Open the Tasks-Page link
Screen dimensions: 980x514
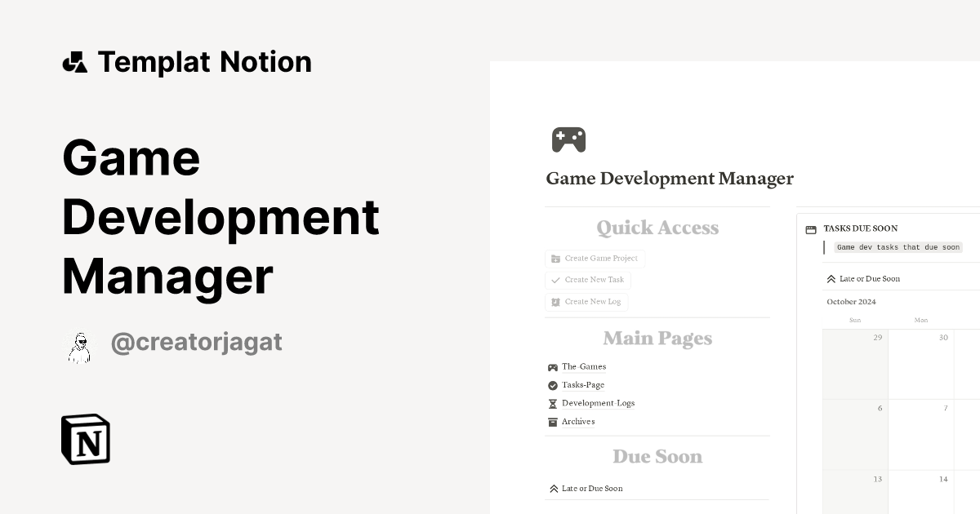click(581, 385)
